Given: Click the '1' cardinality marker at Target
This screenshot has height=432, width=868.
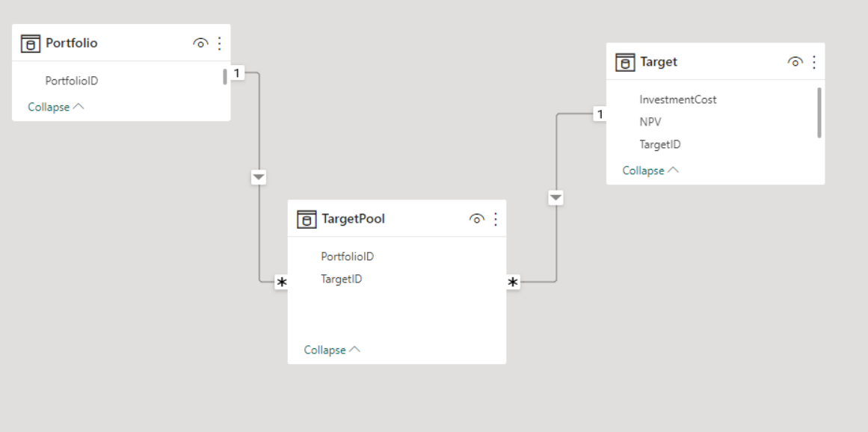Looking at the screenshot, I should [600, 114].
